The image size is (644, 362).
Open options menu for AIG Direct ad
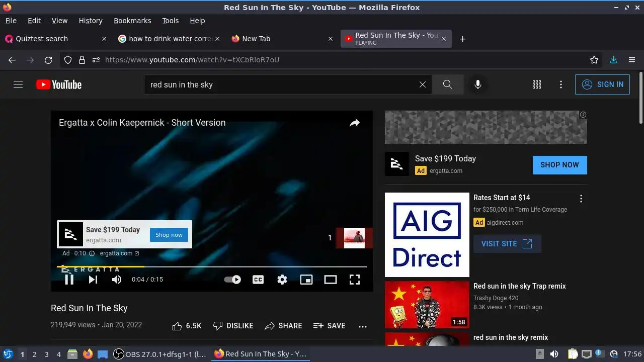tap(581, 199)
